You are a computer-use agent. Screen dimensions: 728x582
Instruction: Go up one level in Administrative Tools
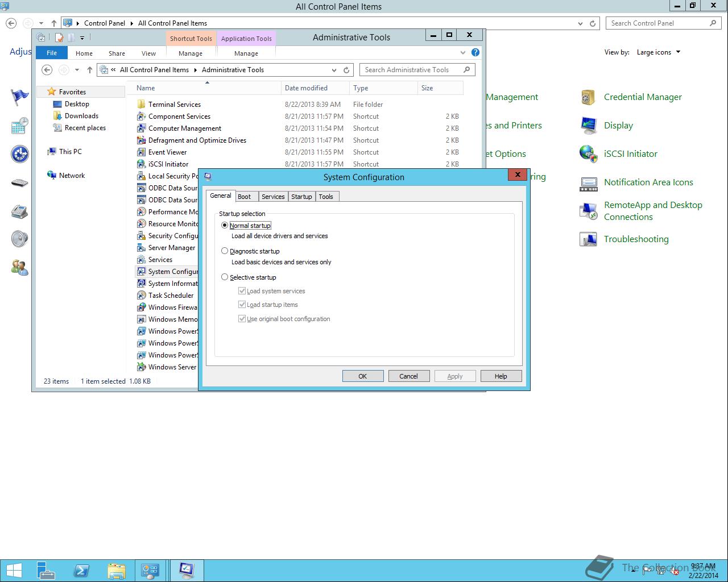coord(89,70)
